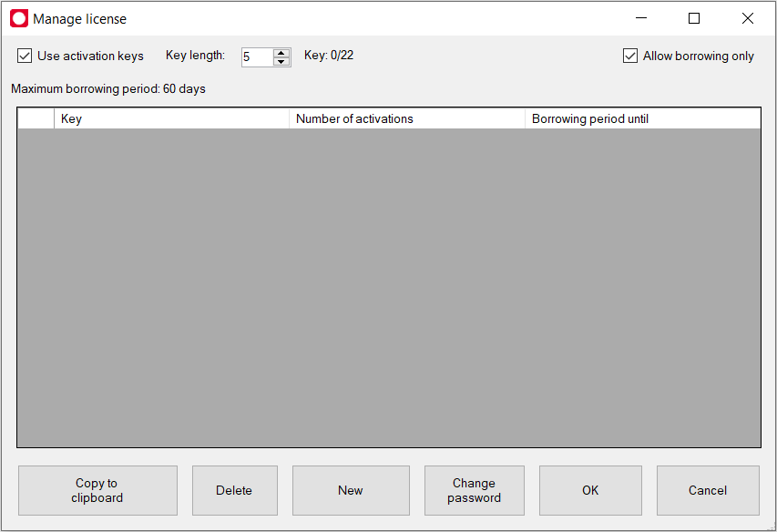The height and width of the screenshot is (532, 777).
Task: Click the red app icon in title bar
Action: (x=19, y=18)
